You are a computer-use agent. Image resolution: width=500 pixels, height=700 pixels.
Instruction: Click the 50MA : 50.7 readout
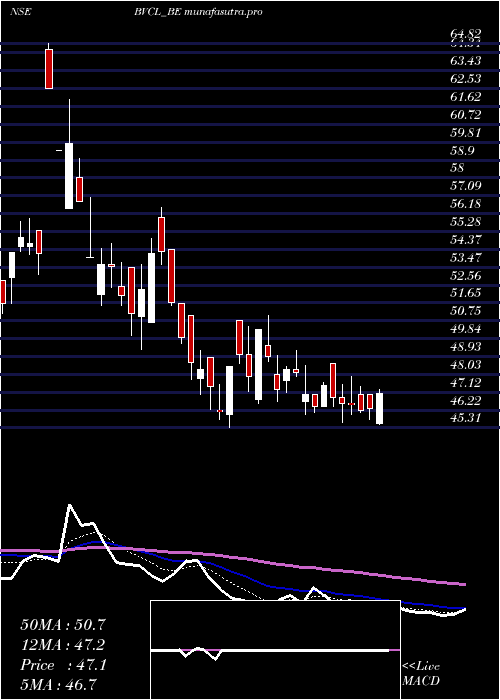(65, 624)
